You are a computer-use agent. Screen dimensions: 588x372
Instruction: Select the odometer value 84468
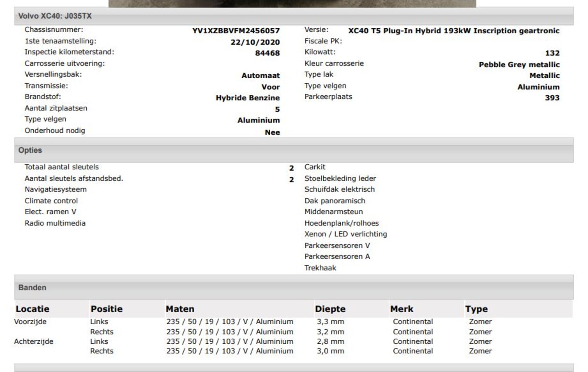pyautogui.click(x=267, y=53)
